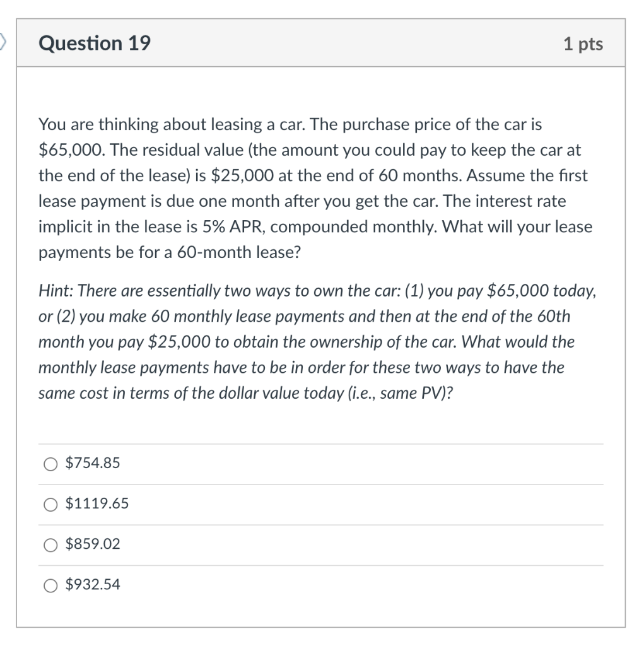This screenshot has width=644, height=646.
Task: Click the radio circle beside $932.54
Action: click(50, 585)
